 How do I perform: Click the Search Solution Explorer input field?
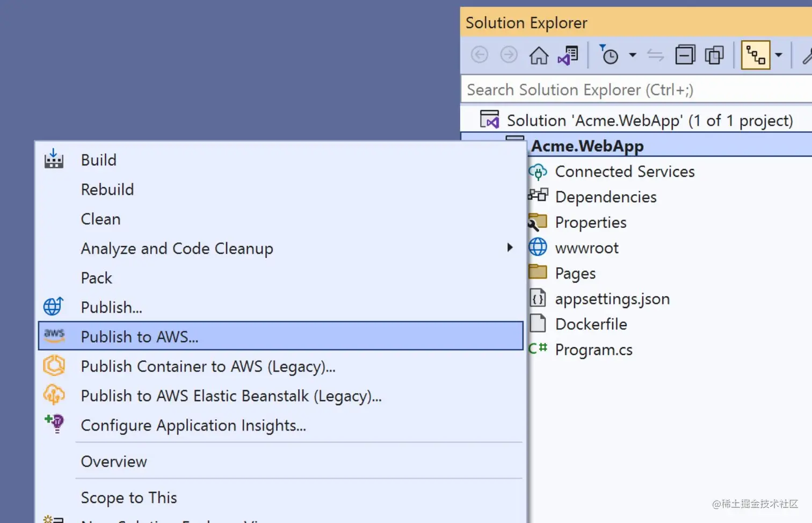(591, 89)
